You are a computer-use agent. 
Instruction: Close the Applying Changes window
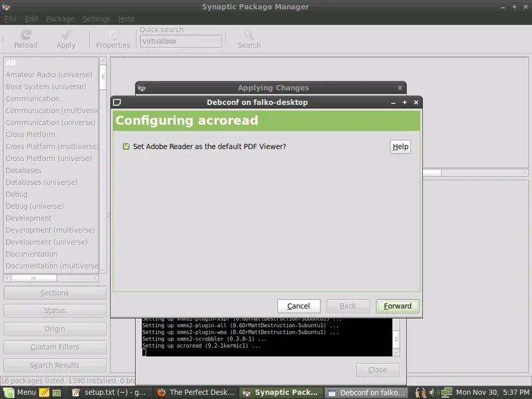pos(400,88)
